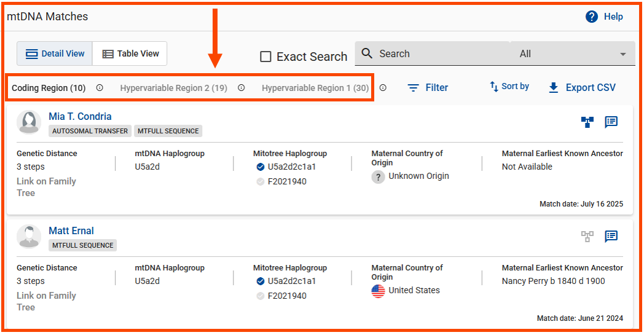This screenshot has height=335, width=644.
Task: Select the Detail View toggle
Action: [x=55, y=53]
